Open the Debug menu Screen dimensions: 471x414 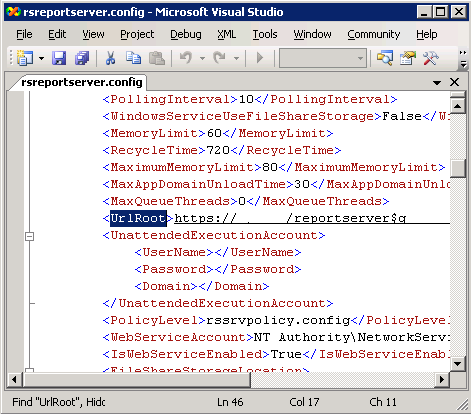tap(186, 34)
